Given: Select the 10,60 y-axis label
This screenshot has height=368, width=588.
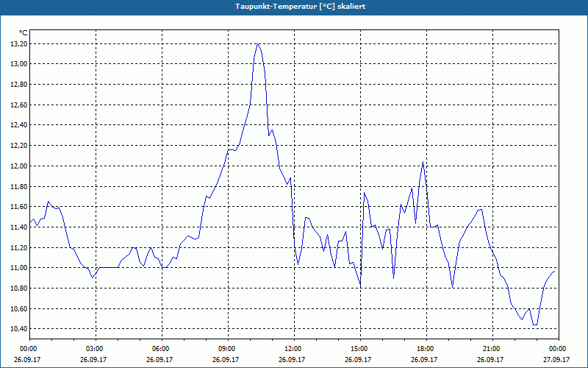Looking at the screenshot, I should tap(20, 308).
